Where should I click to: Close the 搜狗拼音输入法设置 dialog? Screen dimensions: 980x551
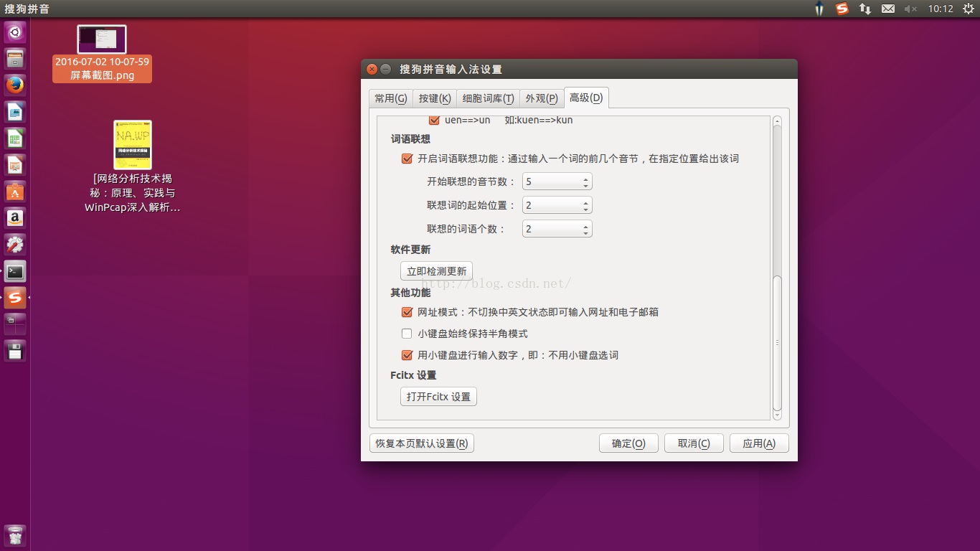pyautogui.click(x=372, y=70)
